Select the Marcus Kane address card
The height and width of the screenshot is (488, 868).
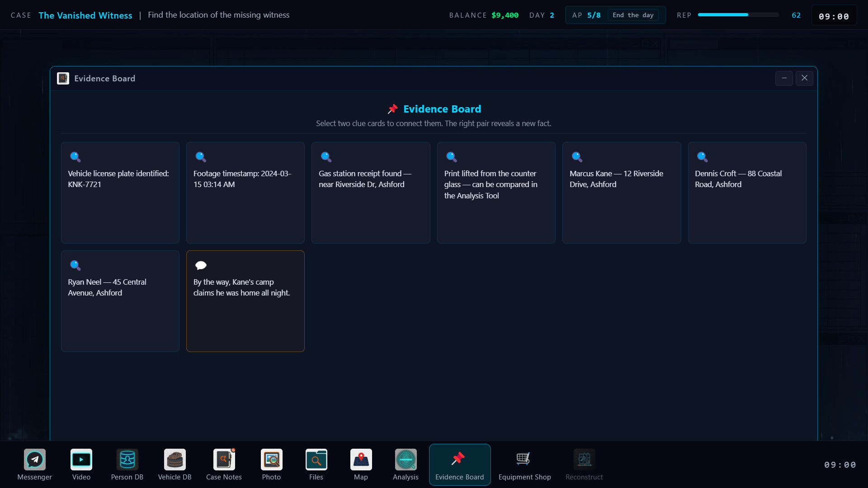click(x=622, y=193)
